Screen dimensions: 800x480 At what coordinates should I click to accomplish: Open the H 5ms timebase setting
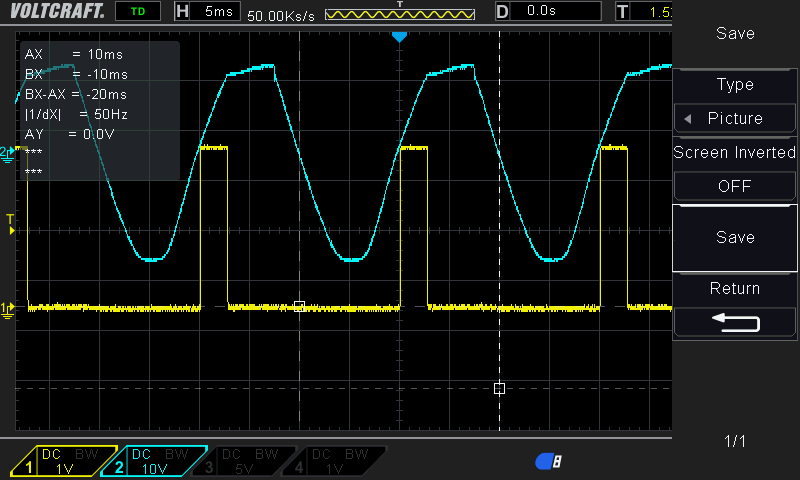pos(207,12)
